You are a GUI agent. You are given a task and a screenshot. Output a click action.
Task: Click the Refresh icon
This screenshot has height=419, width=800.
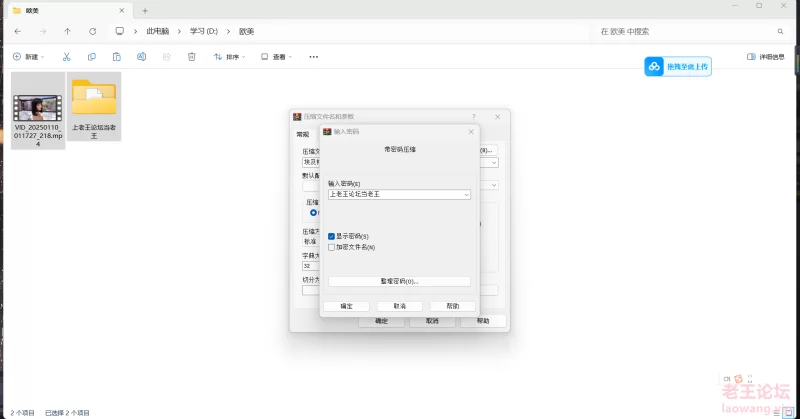tap(92, 31)
